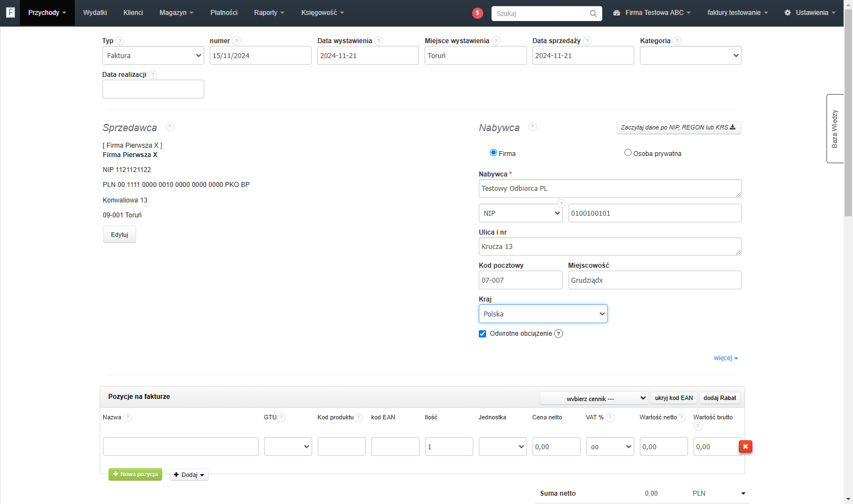Click the dodaj Rabat button
Viewport: 853px width, 504px height.
pyautogui.click(x=720, y=398)
